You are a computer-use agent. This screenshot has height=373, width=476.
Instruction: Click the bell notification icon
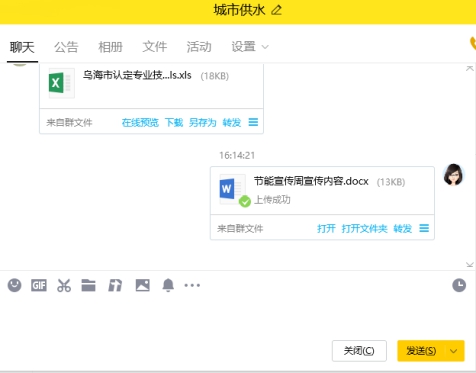pyautogui.click(x=168, y=285)
